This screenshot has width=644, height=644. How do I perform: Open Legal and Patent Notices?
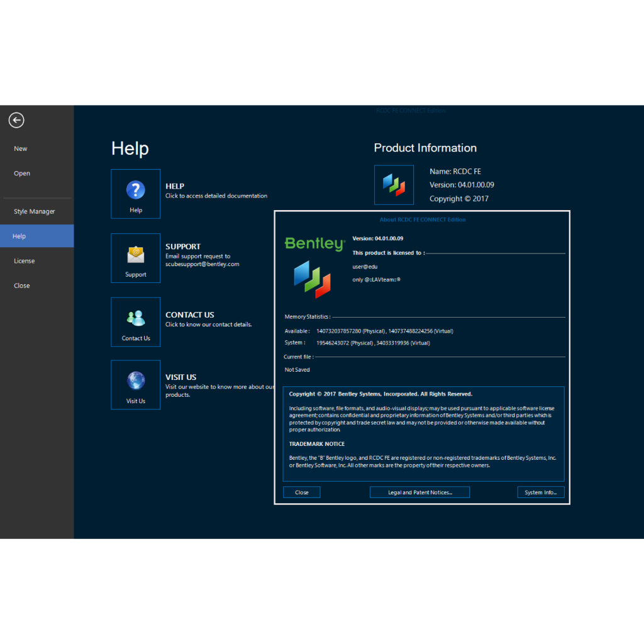(419, 492)
